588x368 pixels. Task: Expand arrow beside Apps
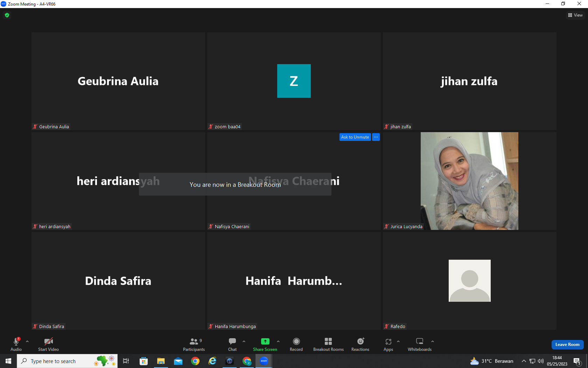coord(398,341)
